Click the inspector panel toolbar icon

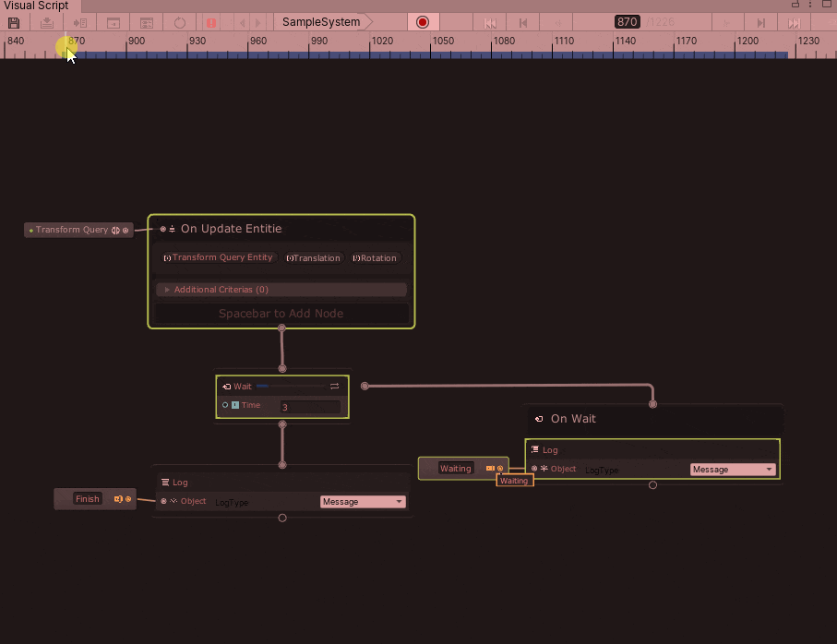(146, 23)
